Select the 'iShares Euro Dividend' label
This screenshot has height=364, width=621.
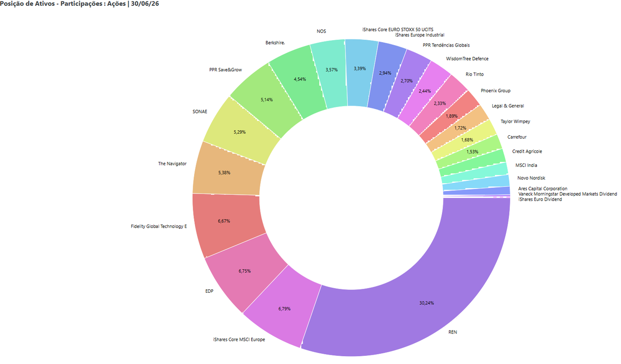(x=540, y=199)
